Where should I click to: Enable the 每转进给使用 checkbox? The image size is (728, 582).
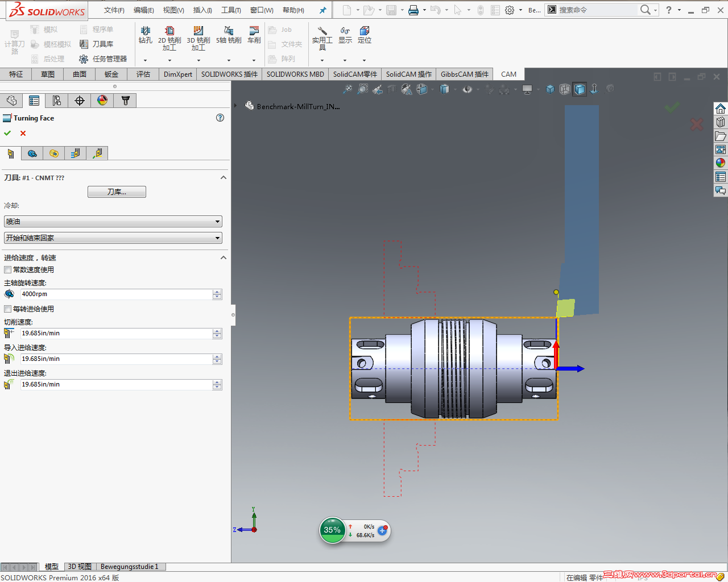pyautogui.click(x=8, y=309)
